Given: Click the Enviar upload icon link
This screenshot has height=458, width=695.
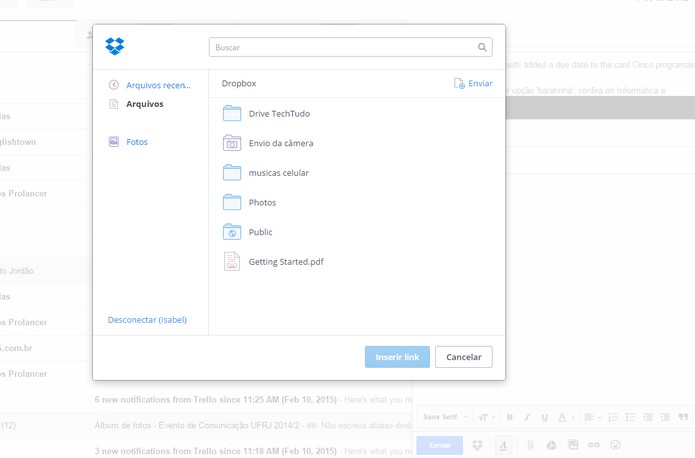Looking at the screenshot, I should [473, 83].
